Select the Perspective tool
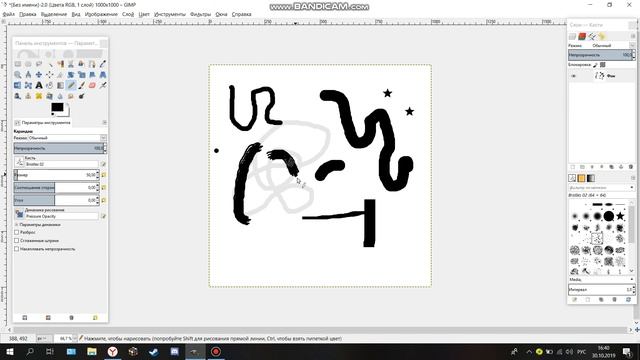Viewport: 640px width, 360px height. pyautogui.click(x=102, y=75)
